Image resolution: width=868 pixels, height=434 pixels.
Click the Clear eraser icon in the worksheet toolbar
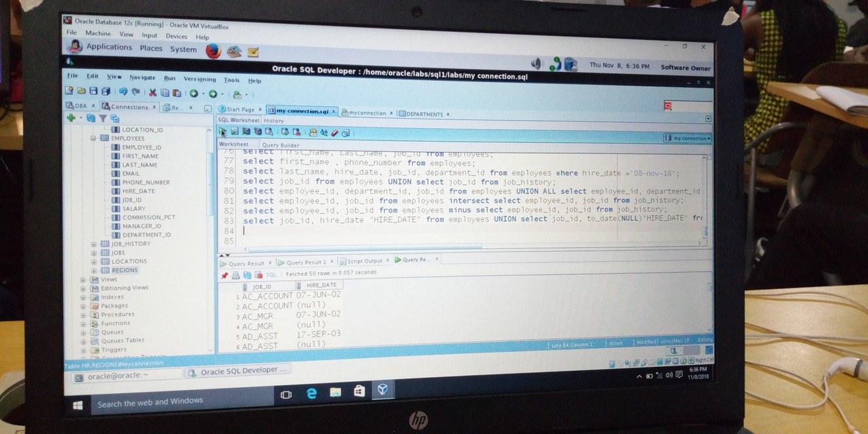tap(335, 132)
